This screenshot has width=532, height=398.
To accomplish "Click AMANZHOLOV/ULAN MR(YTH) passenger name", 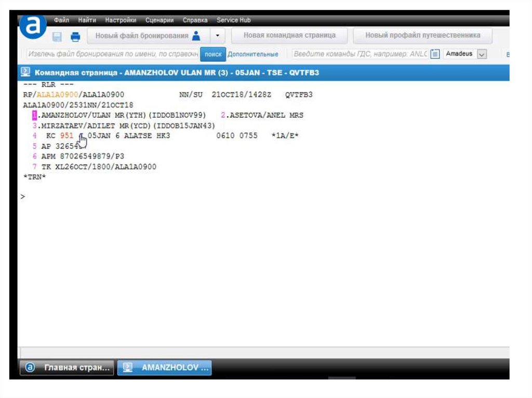I will click(94, 115).
